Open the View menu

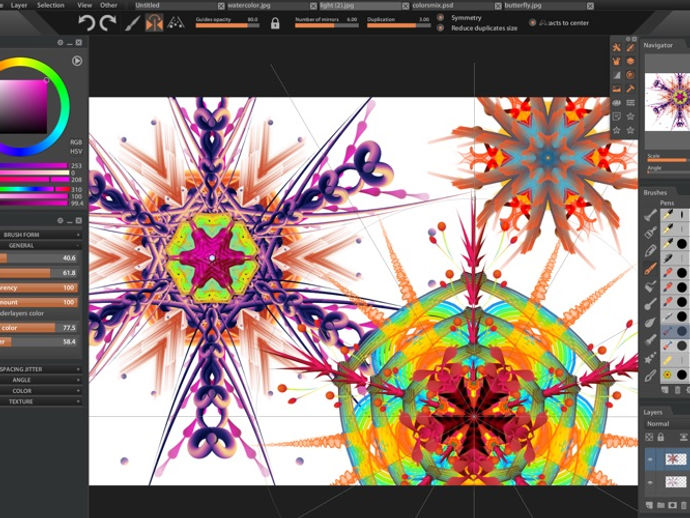(84, 5)
